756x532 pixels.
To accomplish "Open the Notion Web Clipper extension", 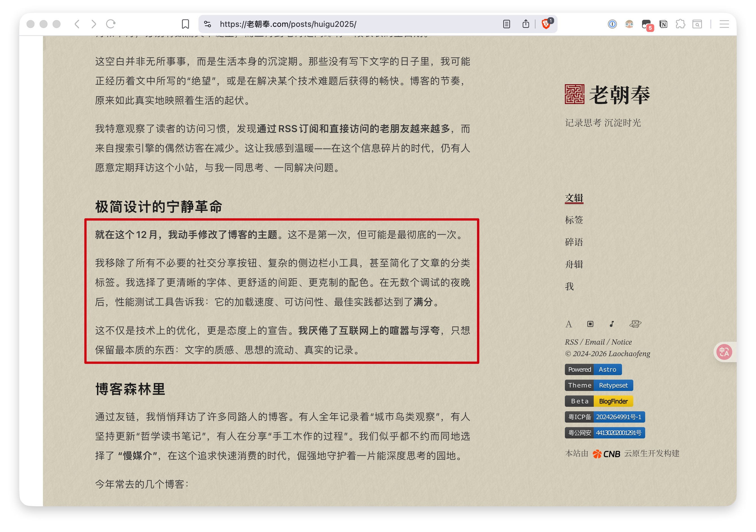I will (x=663, y=24).
